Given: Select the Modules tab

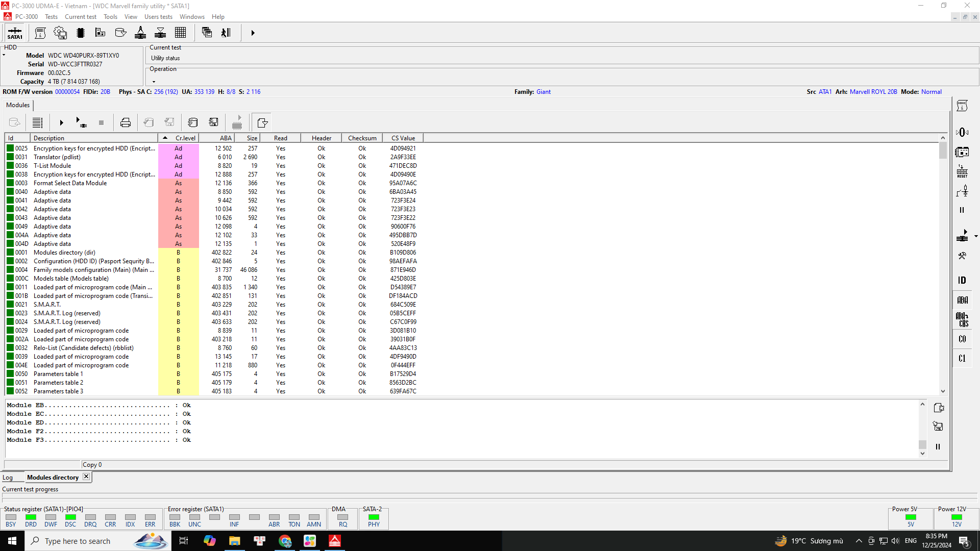Looking at the screenshot, I should click(x=18, y=105).
